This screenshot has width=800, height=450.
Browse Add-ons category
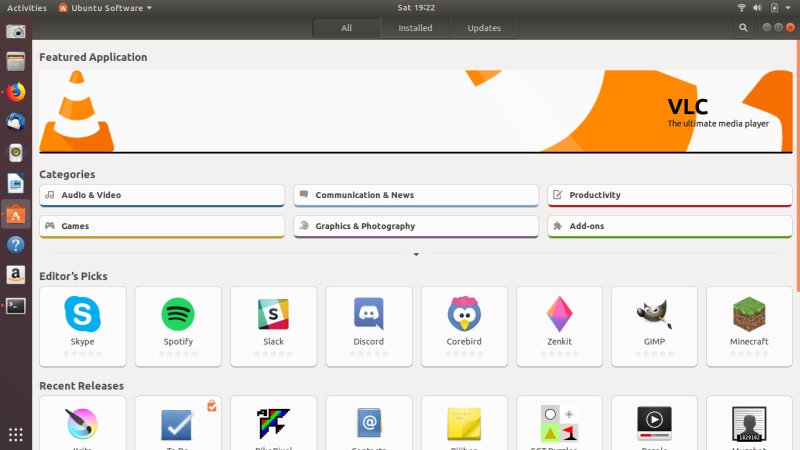coord(670,227)
